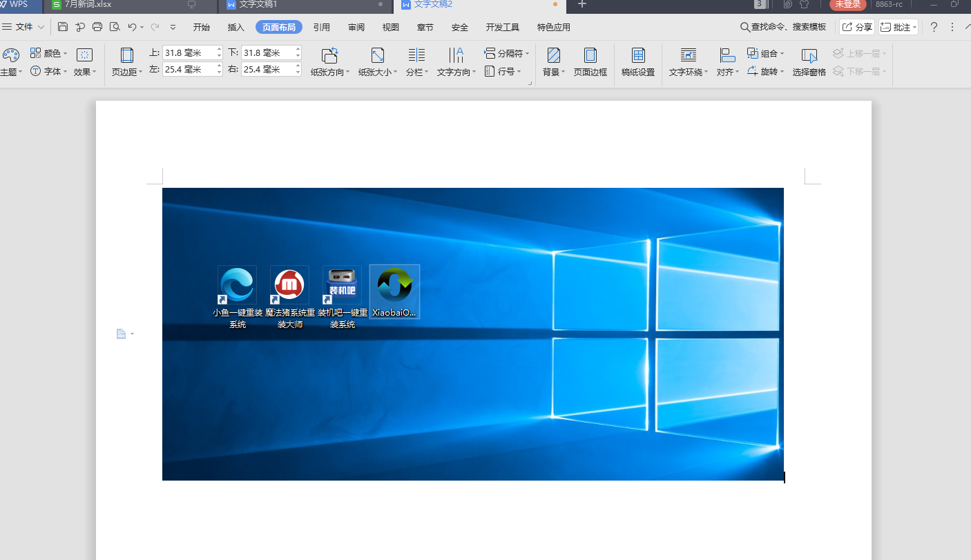This screenshot has height=560, width=971.
Task: Switch to the 插入 ribbon tab
Action: 236,28
